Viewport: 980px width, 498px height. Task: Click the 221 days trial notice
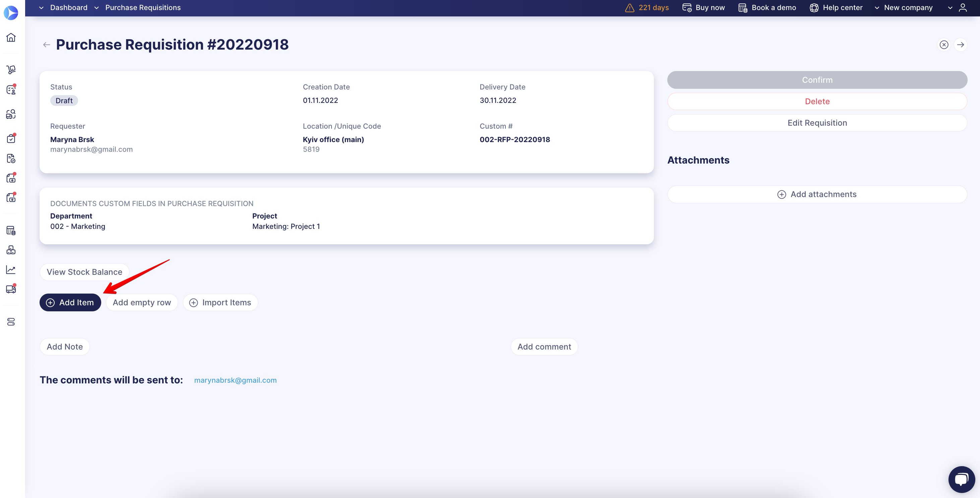pyautogui.click(x=654, y=8)
